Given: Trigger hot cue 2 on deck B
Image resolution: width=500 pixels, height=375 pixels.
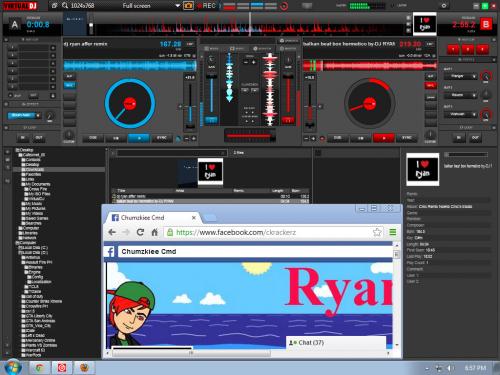Looking at the screenshot, I should coord(468,50).
